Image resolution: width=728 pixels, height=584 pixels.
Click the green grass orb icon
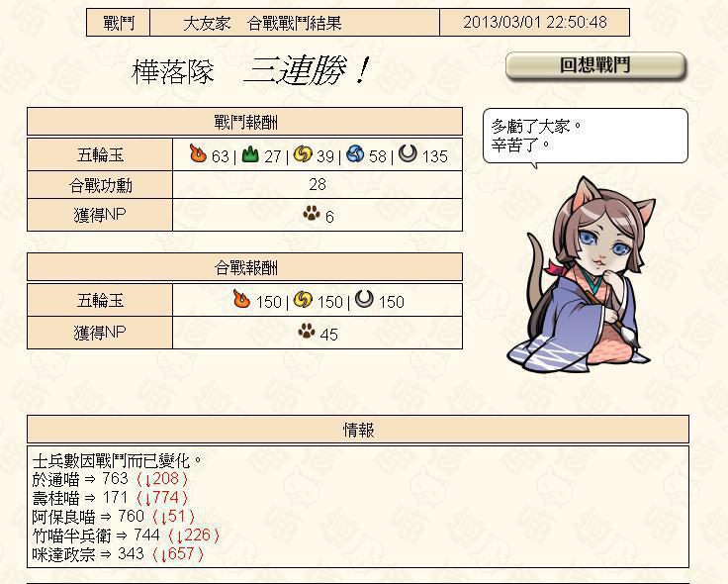pyautogui.click(x=250, y=153)
